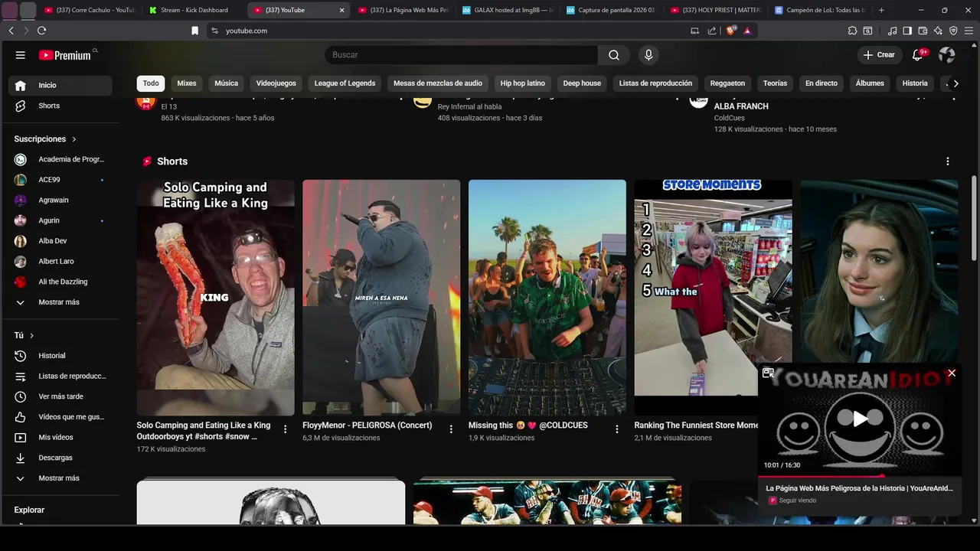Open Shorts in the sidebar

point(60,106)
